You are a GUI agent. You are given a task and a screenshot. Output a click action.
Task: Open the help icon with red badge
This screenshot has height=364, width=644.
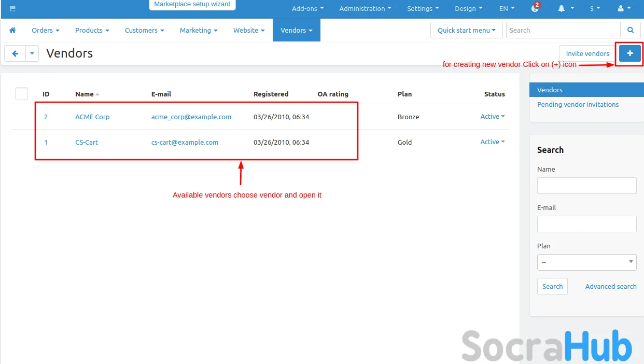pyautogui.click(x=536, y=9)
